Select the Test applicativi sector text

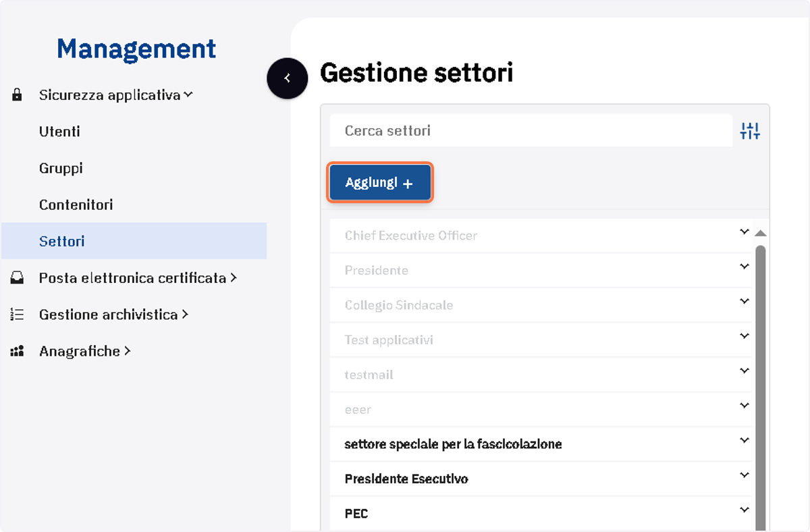[x=388, y=340]
